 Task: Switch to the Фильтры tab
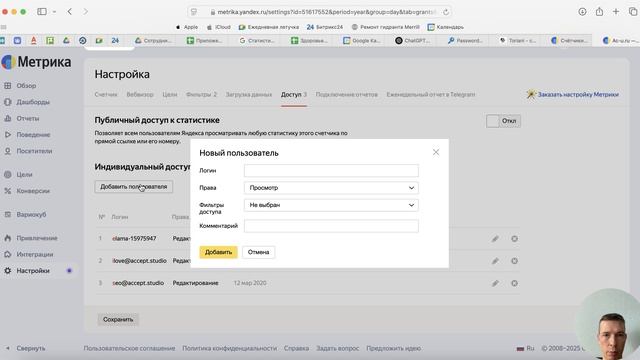click(x=201, y=94)
